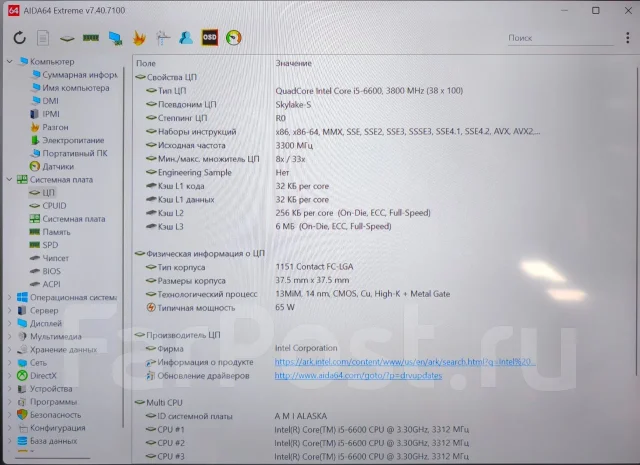Select the Конфигурация tree item
The width and height of the screenshot is (640, 465).
51,428
